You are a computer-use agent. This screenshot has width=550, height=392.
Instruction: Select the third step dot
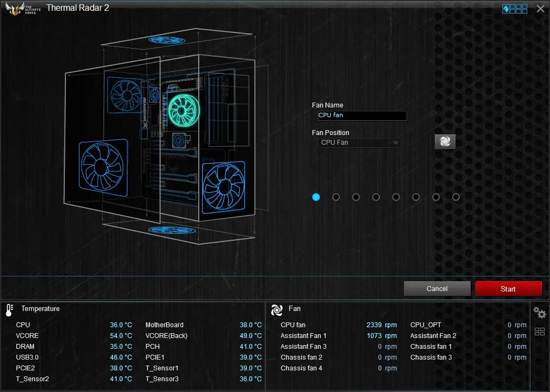[356, 197]
